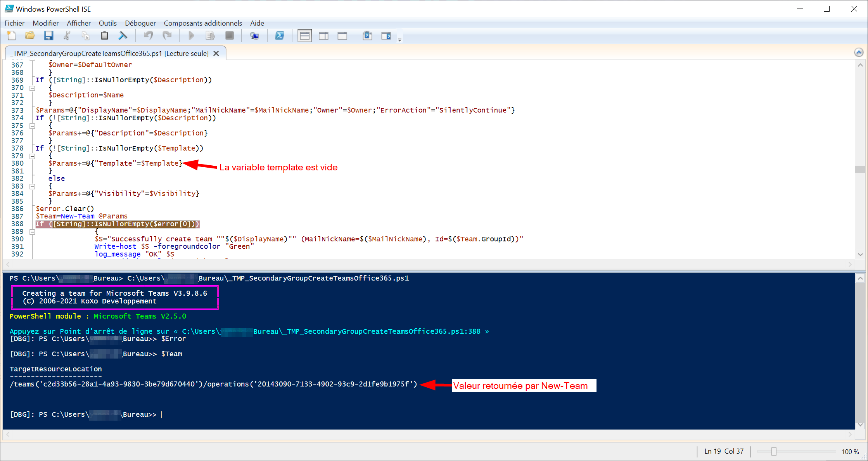Open the Outils menu
Viewport: 868px width, 461px height.
coord(108,23)
